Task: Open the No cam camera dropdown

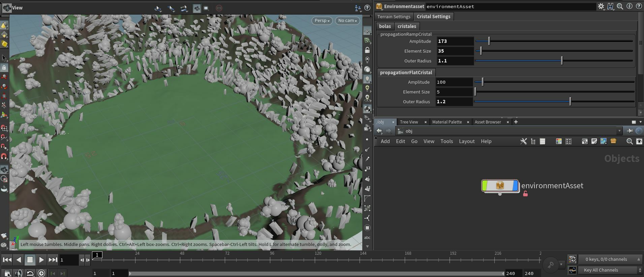Action: [347, 21]
